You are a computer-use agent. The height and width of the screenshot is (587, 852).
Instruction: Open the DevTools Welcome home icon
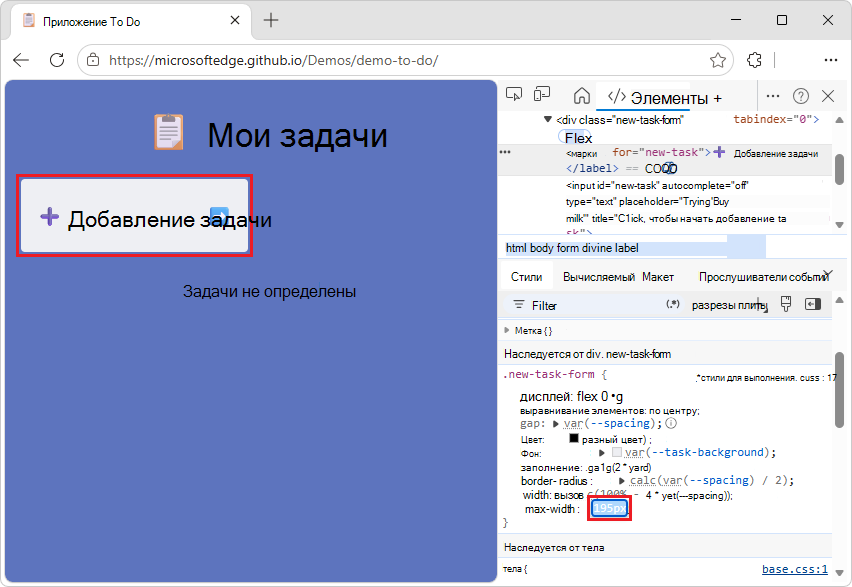[581, 96]
